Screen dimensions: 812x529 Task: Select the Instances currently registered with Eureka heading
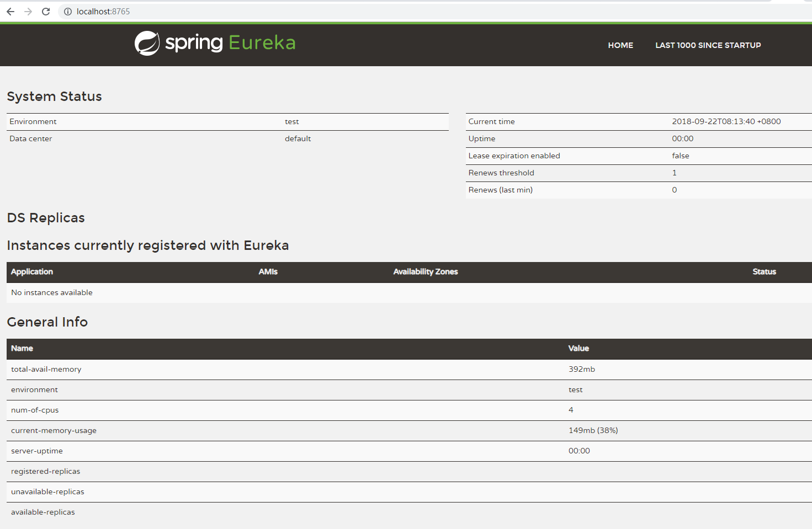pyautogui.click(x=148, y=245)
